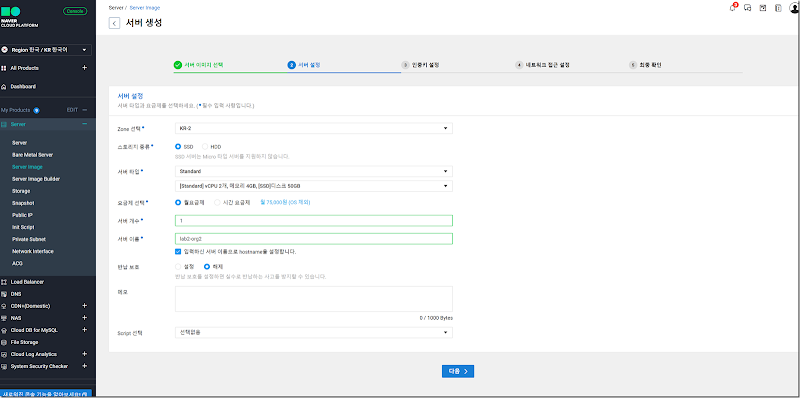Click the Cloud Log Analytics icon

(4, 354)
